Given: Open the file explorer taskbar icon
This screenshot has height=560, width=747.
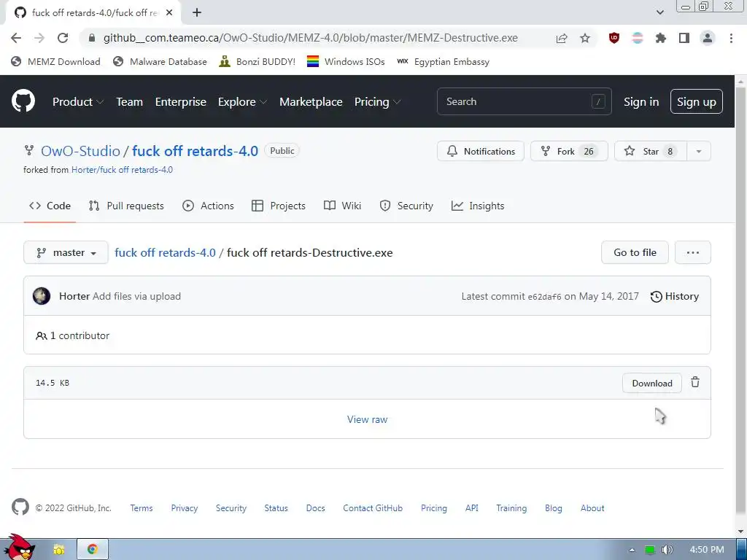Looking at the screenshot, I should [58, 550].
